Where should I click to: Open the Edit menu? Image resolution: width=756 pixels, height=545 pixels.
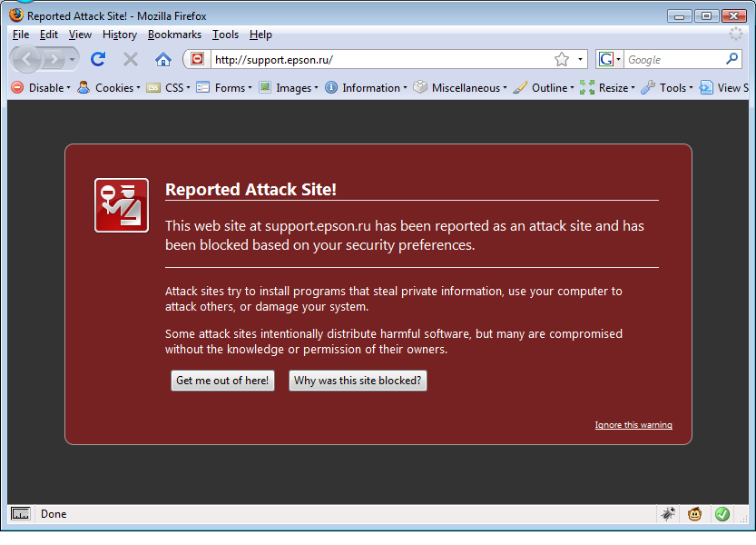pyautogui.click(x=49, y=35)
